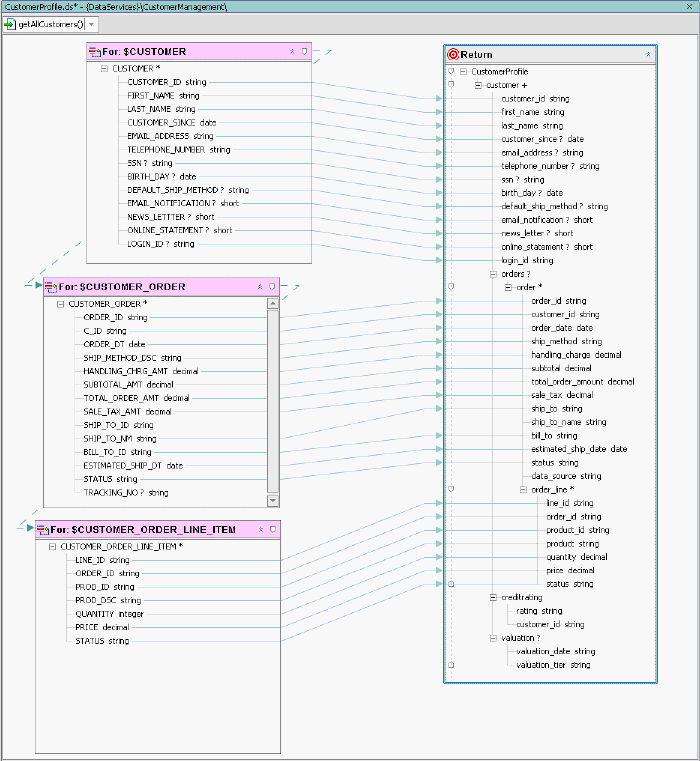Click the CUSTOMER_ORDER scrollbar up arrow

[273, 304]
